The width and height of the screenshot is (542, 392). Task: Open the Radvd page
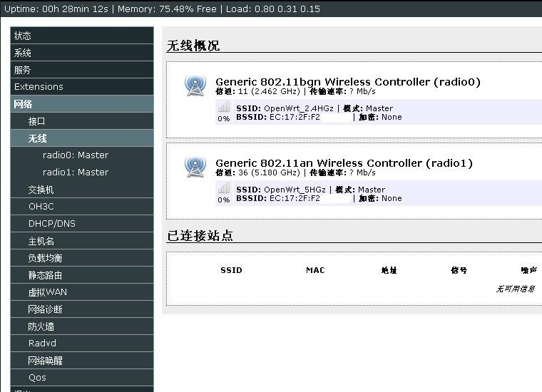click(x=82, y=344)
